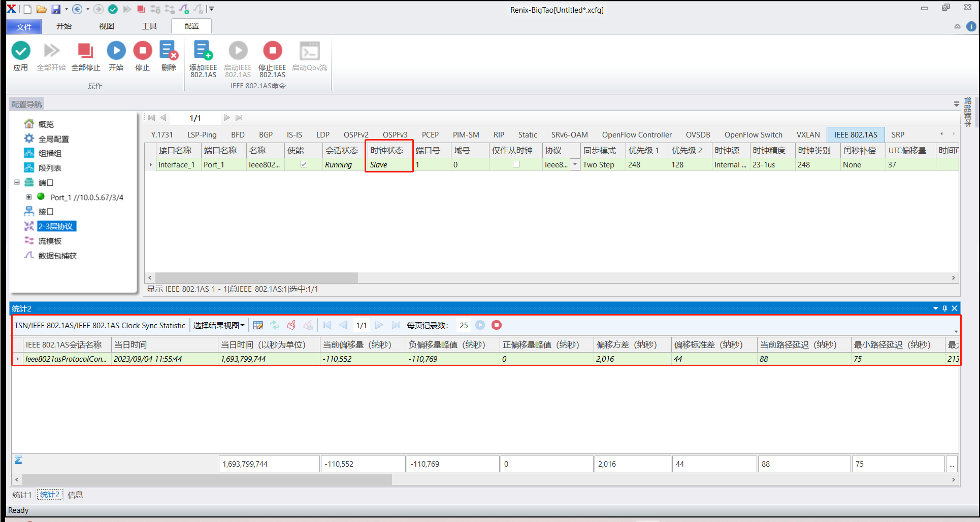Expand the Port_1 //10.0.5.67/3/4 node
This screenshot has width=980, height=522.
tap(29, 197)
